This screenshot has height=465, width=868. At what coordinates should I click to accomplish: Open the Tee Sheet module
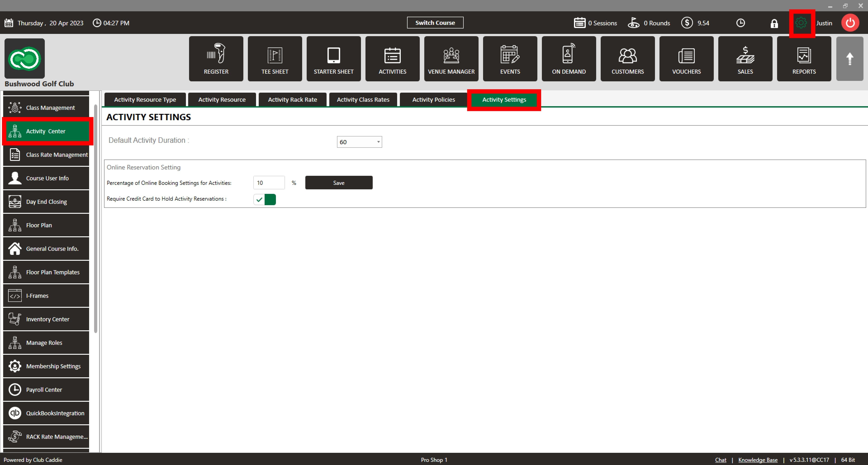click(275, 59)
